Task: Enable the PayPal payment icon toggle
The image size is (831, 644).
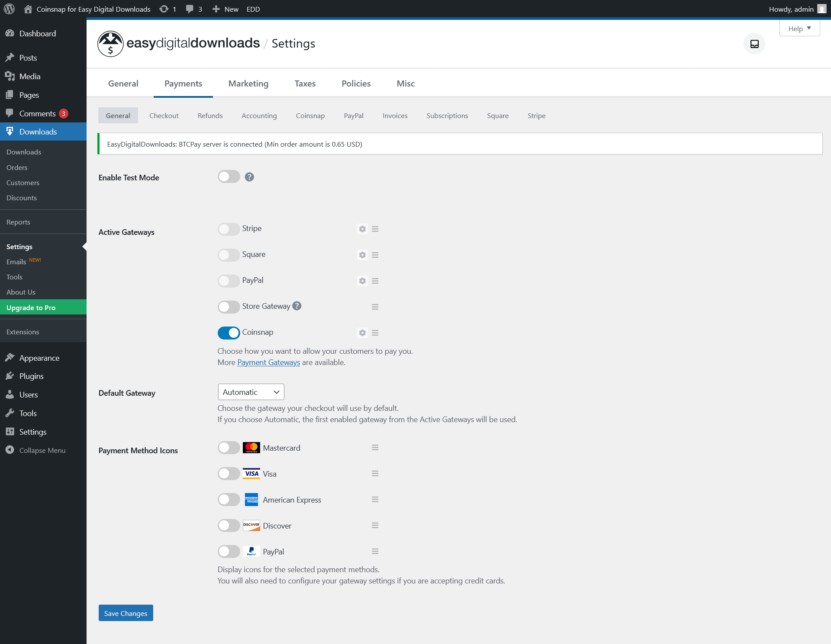Action: click(229, 551)
